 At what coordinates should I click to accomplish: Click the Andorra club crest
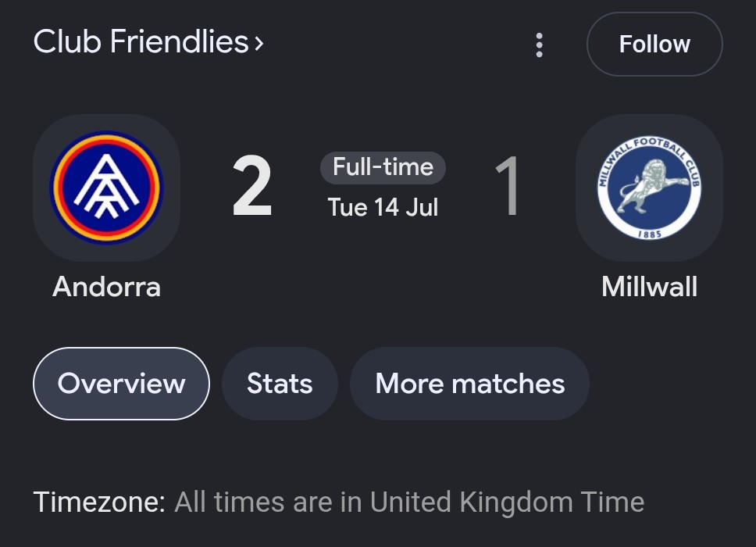click(x=106, y=188)
